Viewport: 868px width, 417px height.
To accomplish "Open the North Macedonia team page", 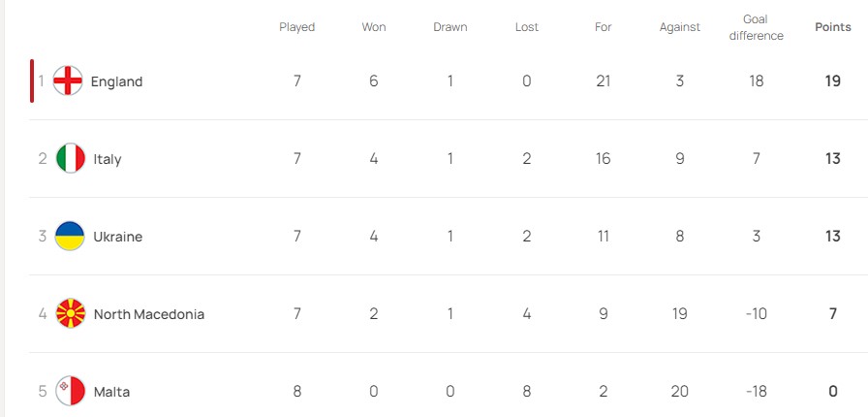I will (149, 314).
